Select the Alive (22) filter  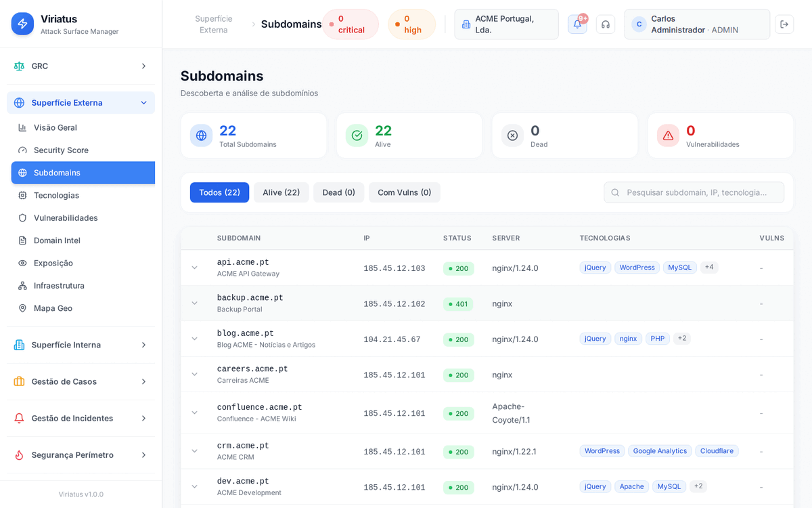click(x=281, y=192)
